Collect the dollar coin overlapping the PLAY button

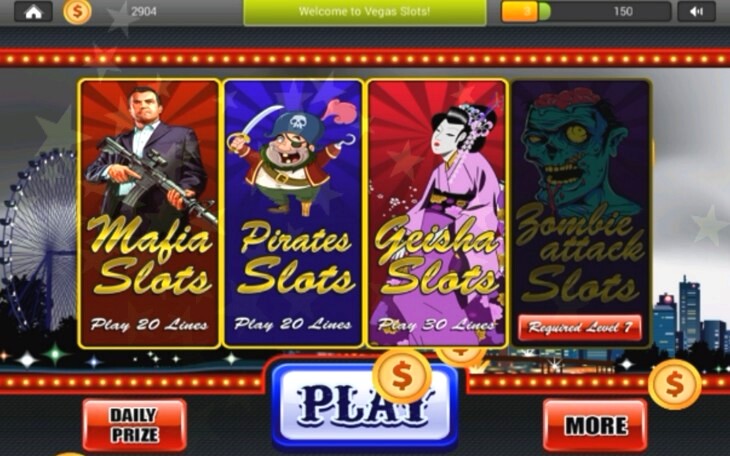tap(402, 376)
